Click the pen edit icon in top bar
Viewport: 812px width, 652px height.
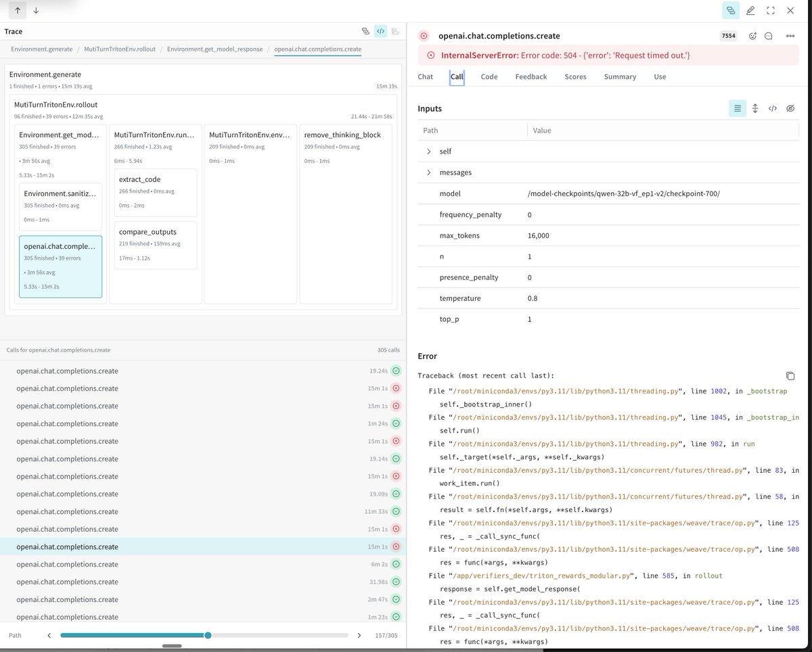(x=750, y=10)
